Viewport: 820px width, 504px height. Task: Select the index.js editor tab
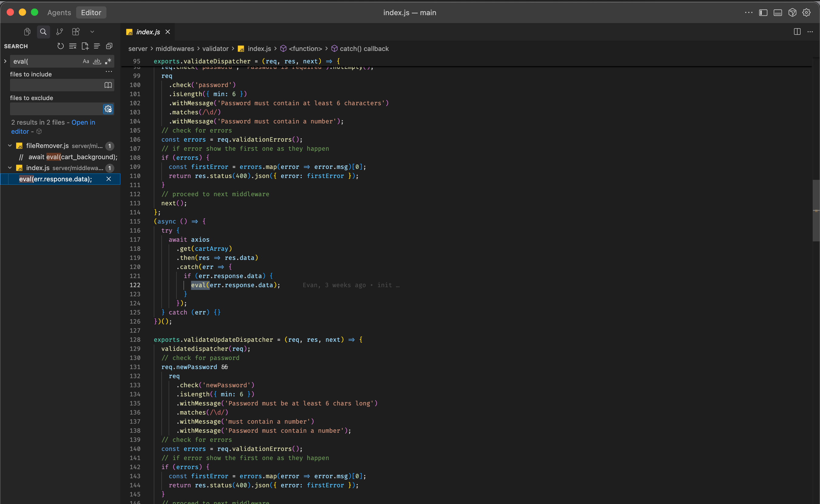point(148,32)
